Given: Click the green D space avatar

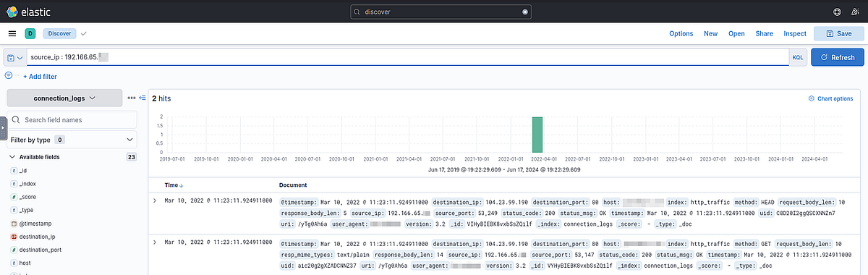Looking at the screenshot, I should (30, 33).
